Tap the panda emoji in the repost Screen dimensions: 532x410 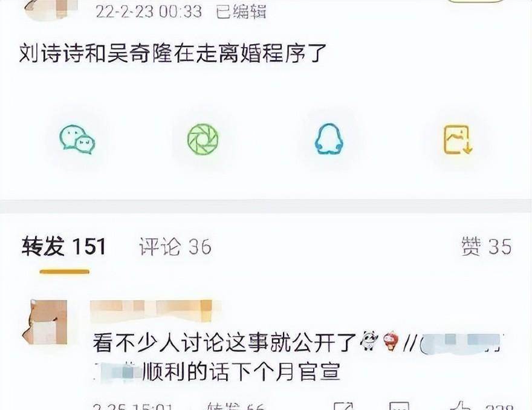[370, 340]
